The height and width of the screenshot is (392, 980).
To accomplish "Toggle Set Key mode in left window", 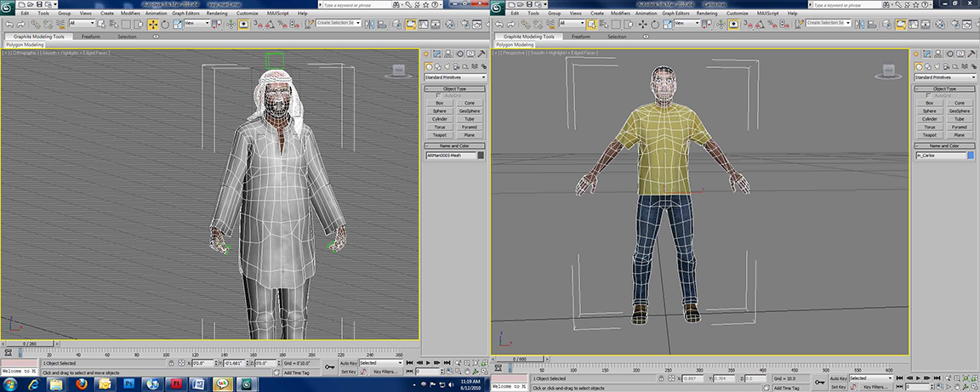I will tap(349, 372).
